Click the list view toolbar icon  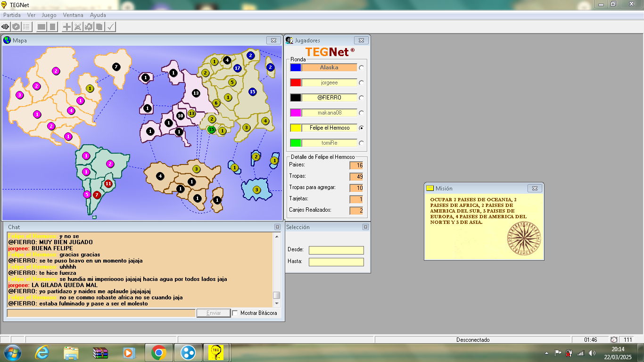tap(26, 27)
